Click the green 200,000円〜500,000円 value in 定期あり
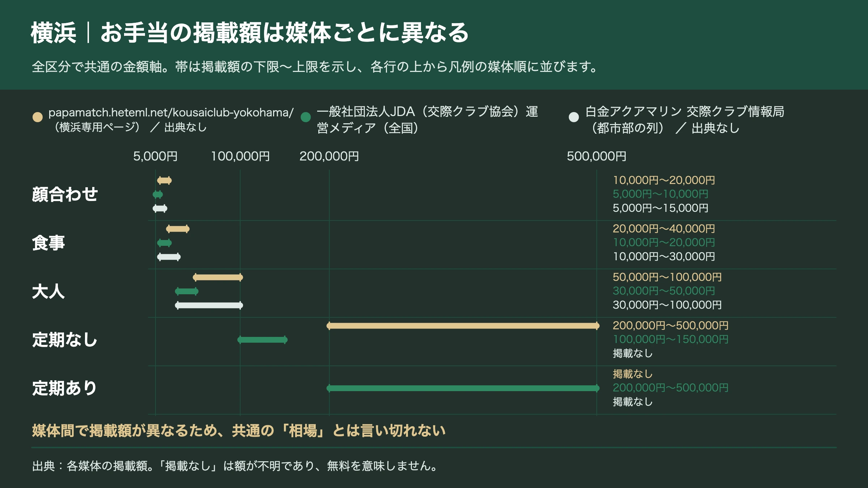The width and height of the screenshot is (868, 488). 671,388
